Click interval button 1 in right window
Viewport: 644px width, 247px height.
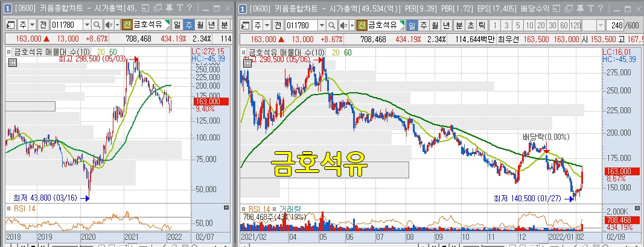[495, 25]
